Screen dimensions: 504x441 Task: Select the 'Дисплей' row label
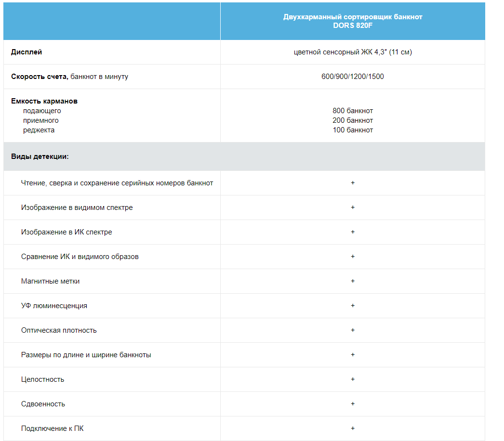click(x=27, y=52)
